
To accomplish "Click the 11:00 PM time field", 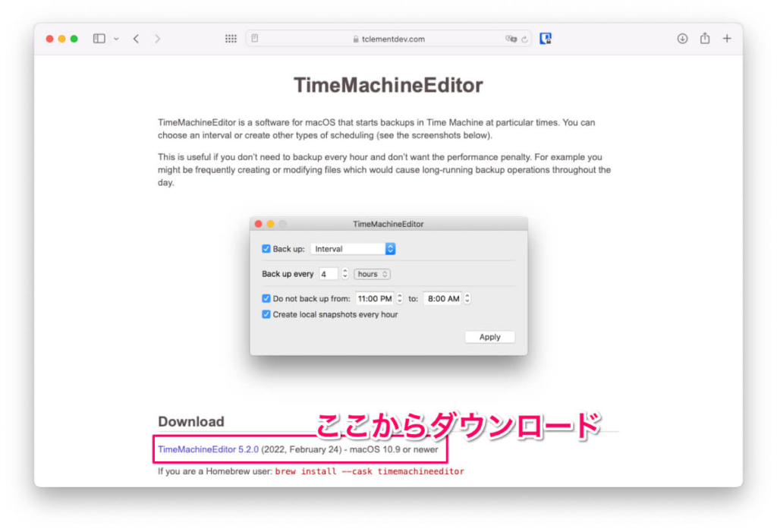I will click(375, 298).
